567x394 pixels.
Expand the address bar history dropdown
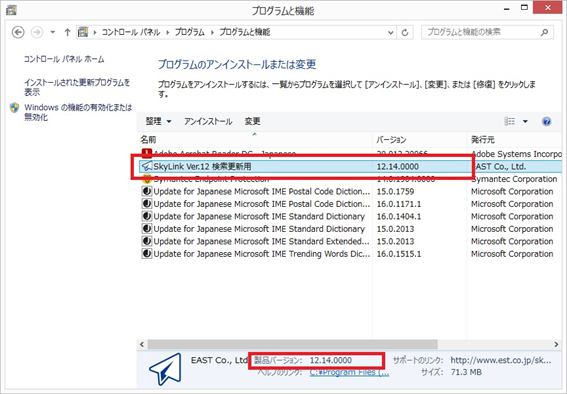tap(391, 33)
